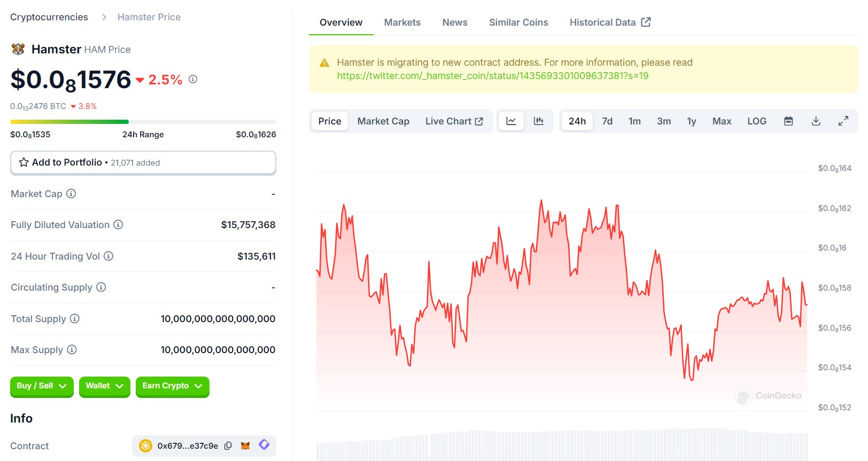The image size is (868, 461).
Task: Click the Max Supply info icon
Action: (x=72, y=349)
